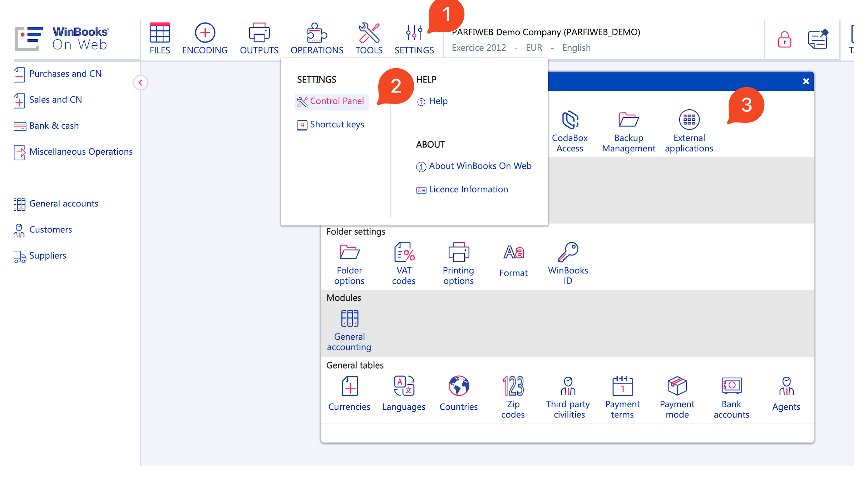Click Exercice 2012 text

479,48
